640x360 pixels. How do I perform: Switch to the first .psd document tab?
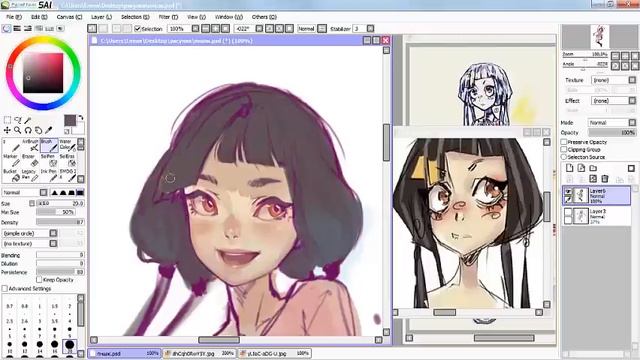point(124,353)
